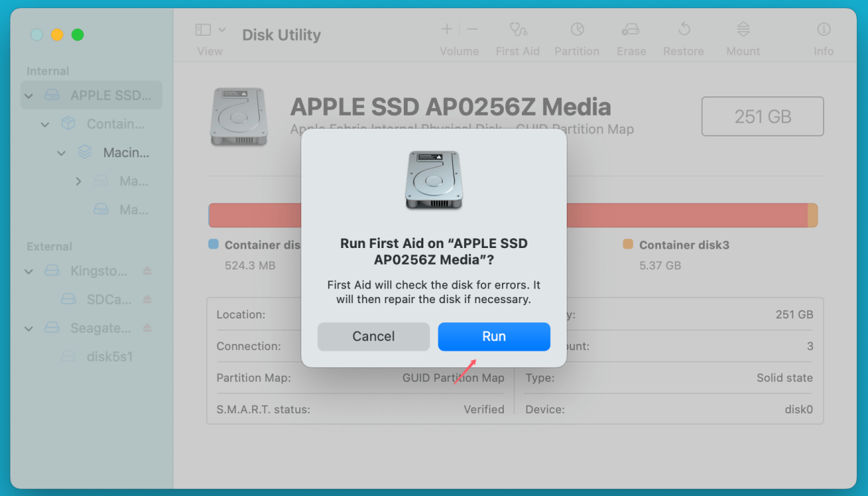Image resolution: width=868 pixels, height=496 pixels.
Task: Click the 251 GB capacity box
Action: pos(763,116)
